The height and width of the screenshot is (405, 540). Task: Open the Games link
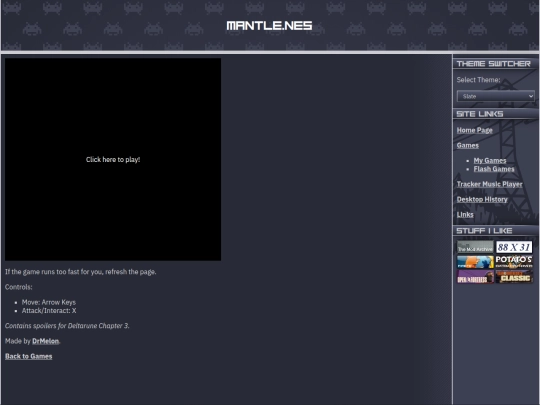point(467,145)
